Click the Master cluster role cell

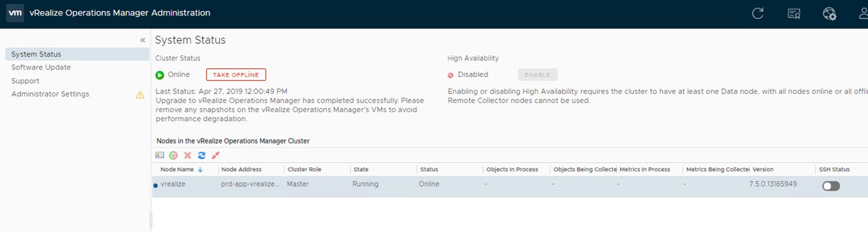click(298, 184)
